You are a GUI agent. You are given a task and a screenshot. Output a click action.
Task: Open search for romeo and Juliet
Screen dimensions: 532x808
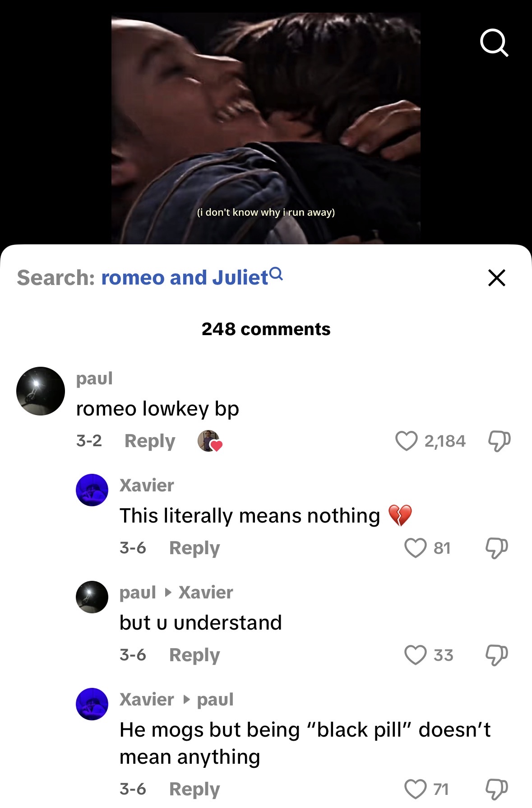(192, 277)
